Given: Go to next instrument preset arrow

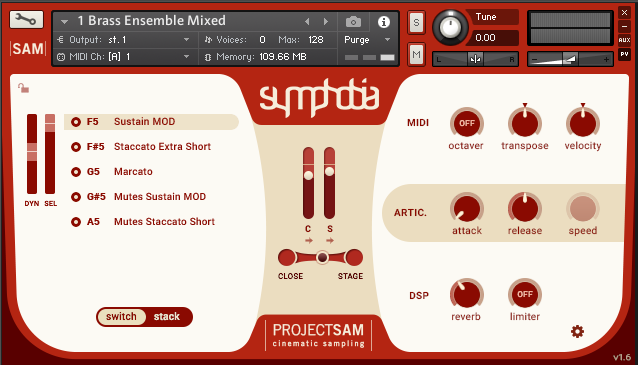Looking at the screenshot, I should click(x=326, y=22).
